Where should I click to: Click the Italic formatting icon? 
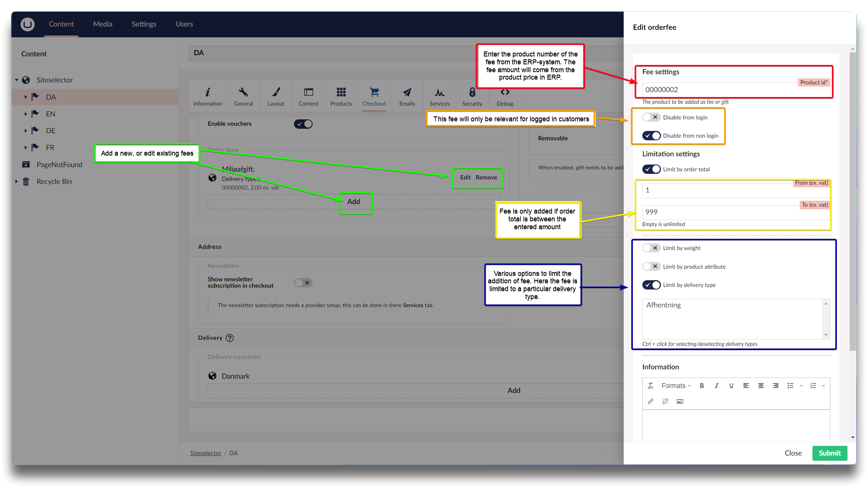(x=717, y=386)
